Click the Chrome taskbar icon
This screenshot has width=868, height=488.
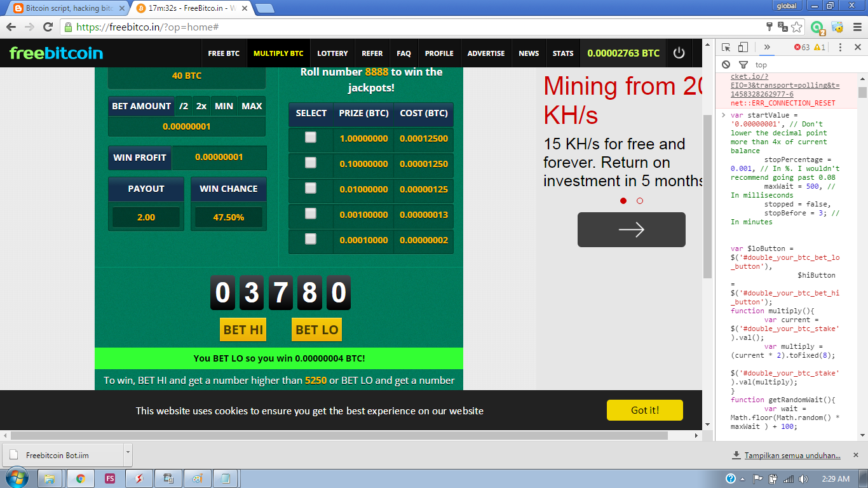[81, 478]
